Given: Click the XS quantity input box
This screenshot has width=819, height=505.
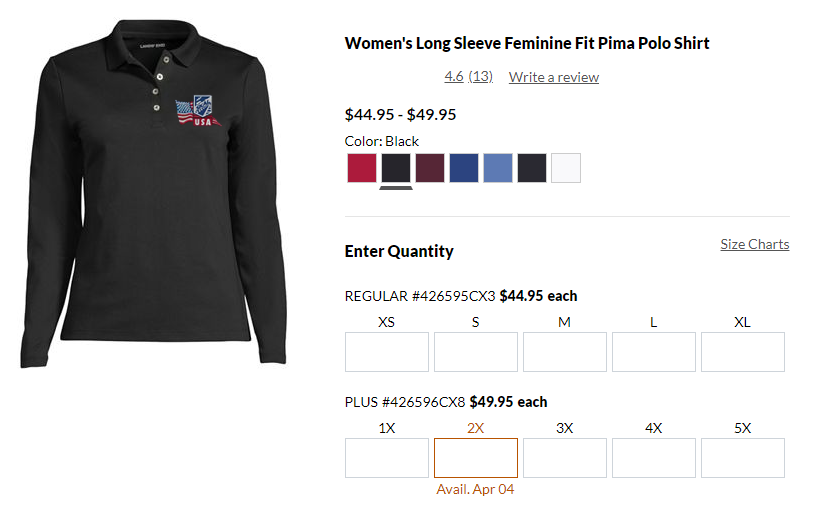Looking at the screenshot, I should pos(387,352).
